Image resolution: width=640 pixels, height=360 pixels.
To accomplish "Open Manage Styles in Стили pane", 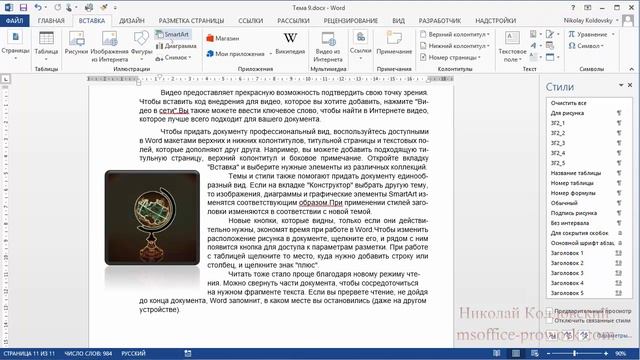I will coord(584,336).
